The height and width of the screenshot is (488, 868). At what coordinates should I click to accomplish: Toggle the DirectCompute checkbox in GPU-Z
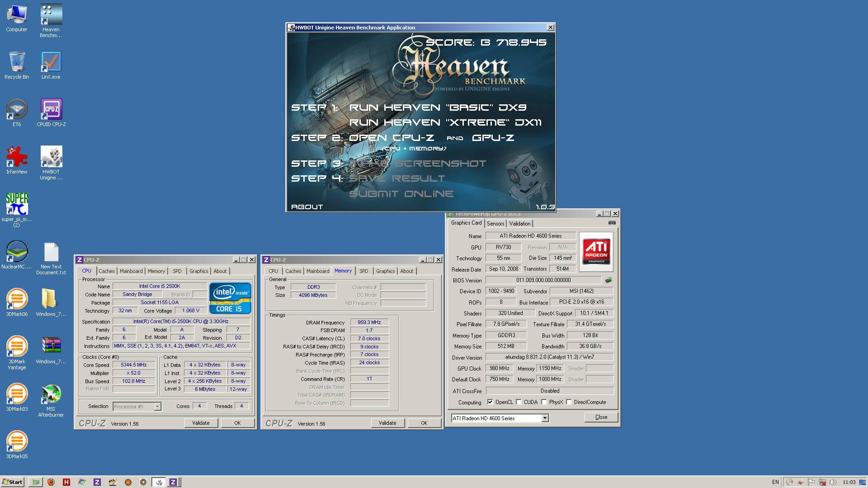click(x=569, y=402)
